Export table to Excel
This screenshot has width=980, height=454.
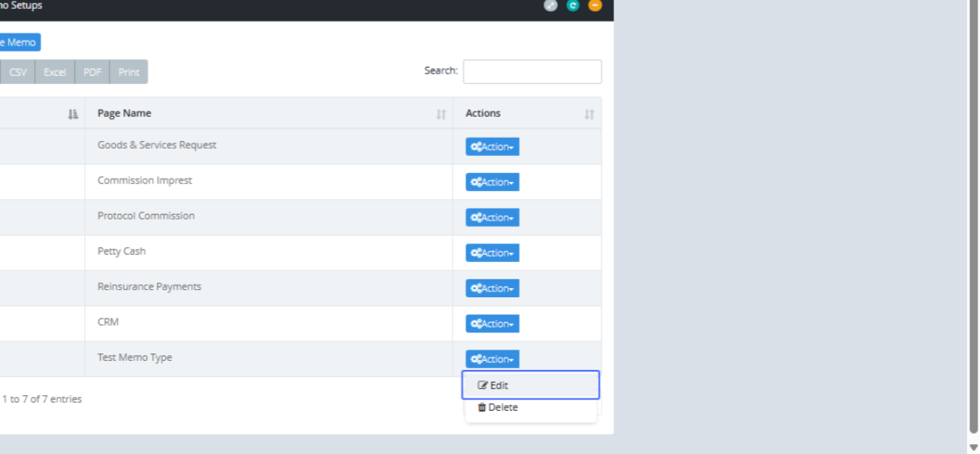(55, 72)
